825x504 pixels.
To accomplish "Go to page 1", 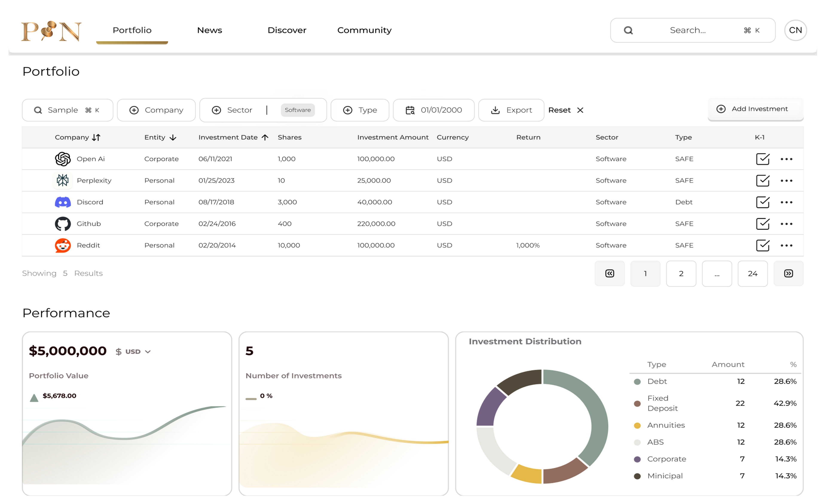I will (x=645, y=274).
